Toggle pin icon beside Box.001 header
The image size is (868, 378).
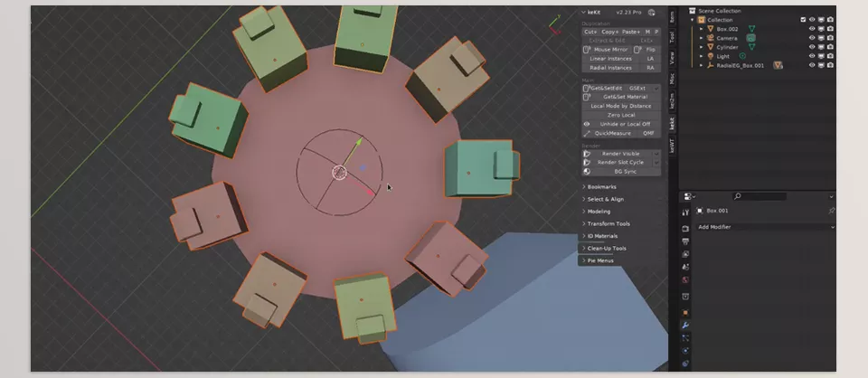click(x=831, y=211)
